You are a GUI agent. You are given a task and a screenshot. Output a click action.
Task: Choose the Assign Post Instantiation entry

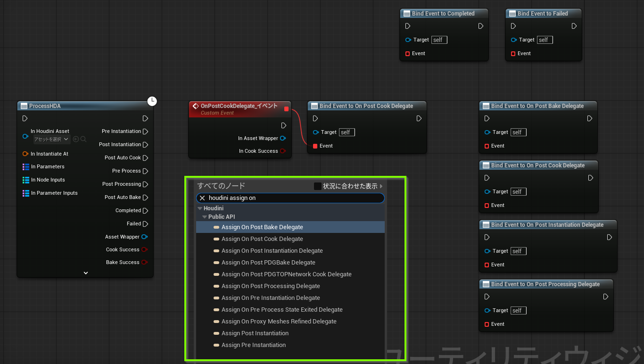coord(290,333)
